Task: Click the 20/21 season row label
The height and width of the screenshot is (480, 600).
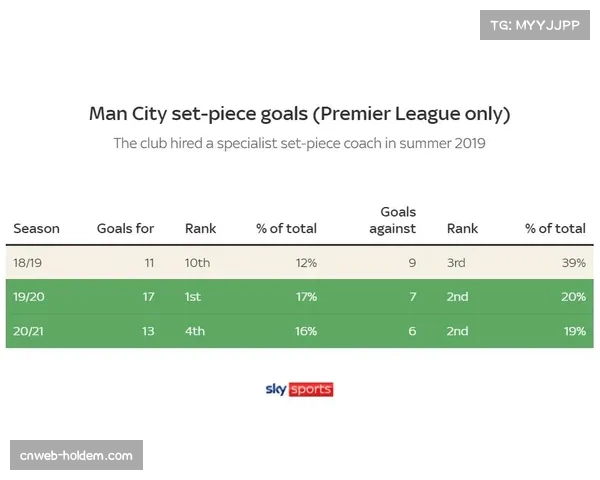Action: click(27, 331)
